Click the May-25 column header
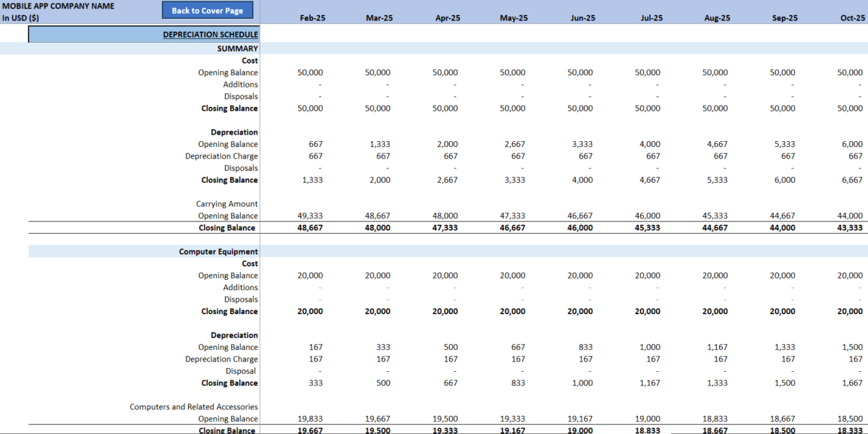 pos(514,18)
